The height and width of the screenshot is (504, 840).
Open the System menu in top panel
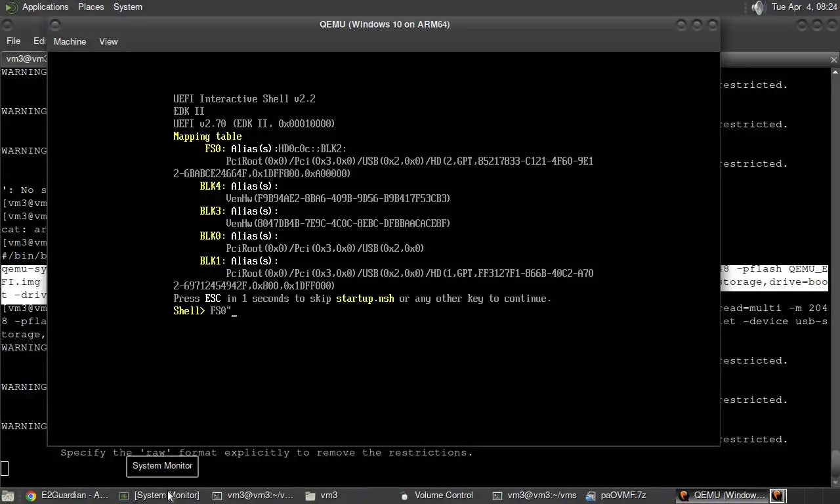click(x=127, y=7)
